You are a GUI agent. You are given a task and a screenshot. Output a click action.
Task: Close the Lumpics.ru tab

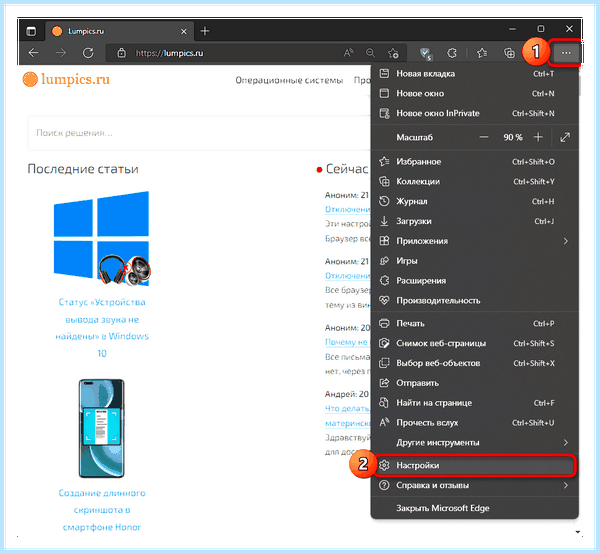pos(184,31)
